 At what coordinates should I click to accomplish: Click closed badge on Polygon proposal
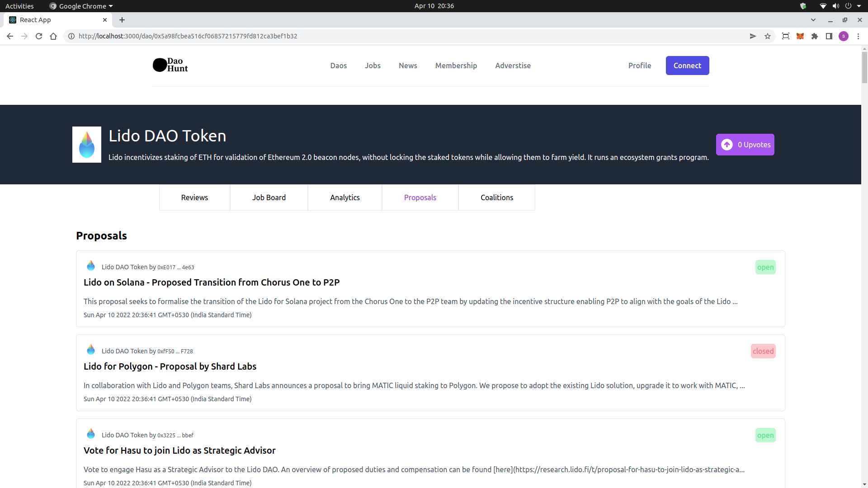[763, 351]
